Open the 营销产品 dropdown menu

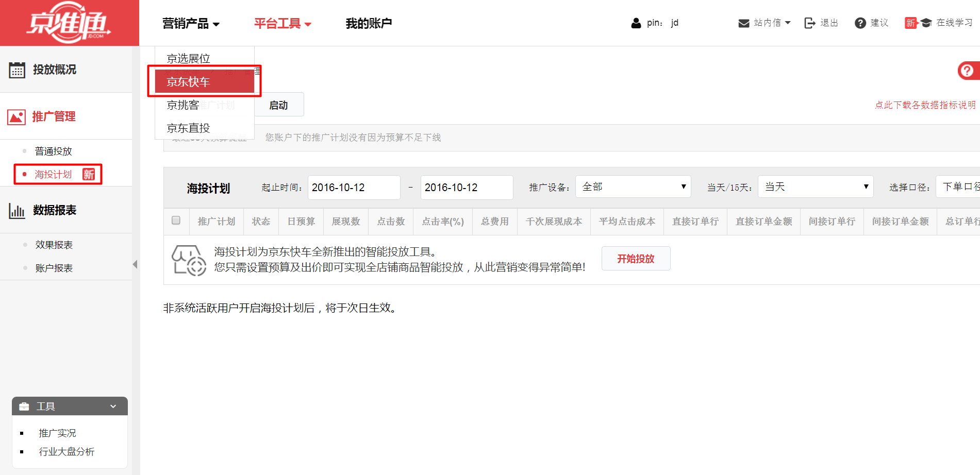tap(191, 24)
